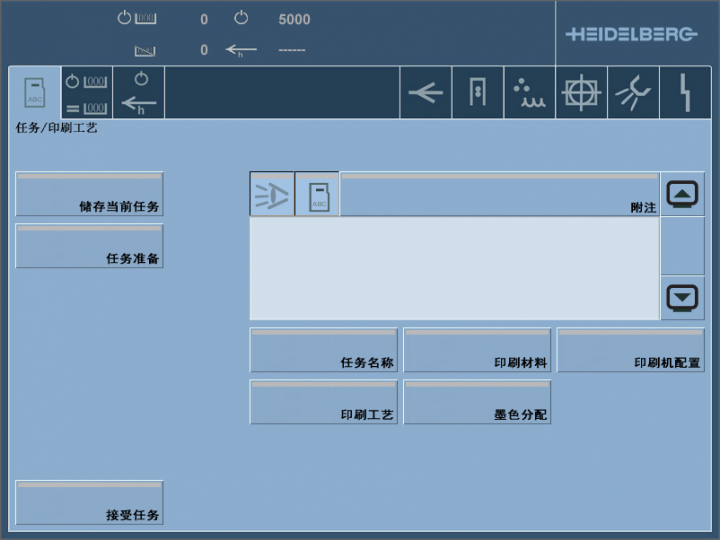Click the 5000 preset value

(x=294, y=19)
